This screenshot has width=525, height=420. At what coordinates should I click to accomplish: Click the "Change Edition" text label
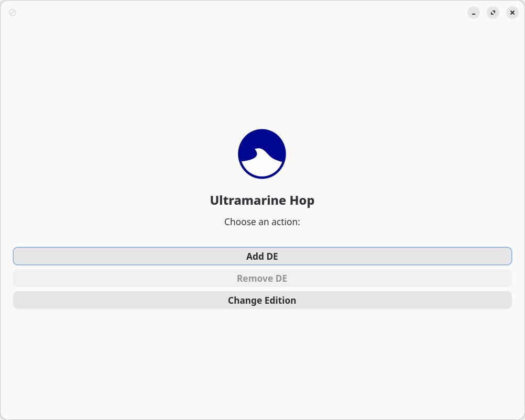262,301
